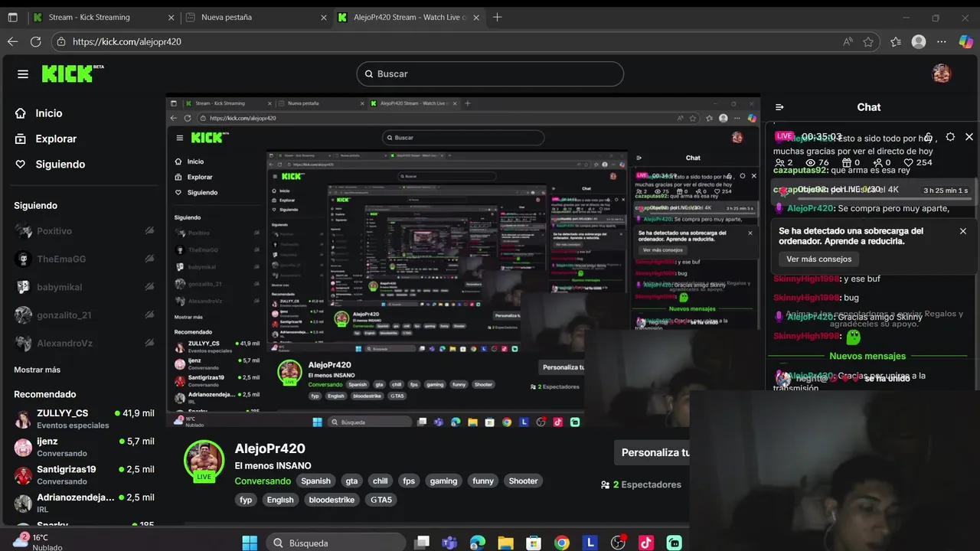Open recommended channel Santigrizas19

(84, 474)
